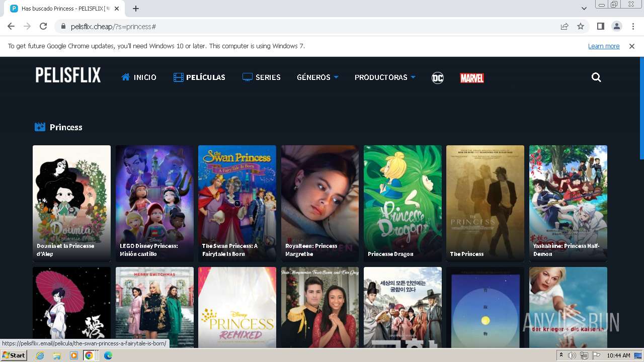644x362 pixels.
Task: Click the browser forward arrow
Action: coord(27,26)
